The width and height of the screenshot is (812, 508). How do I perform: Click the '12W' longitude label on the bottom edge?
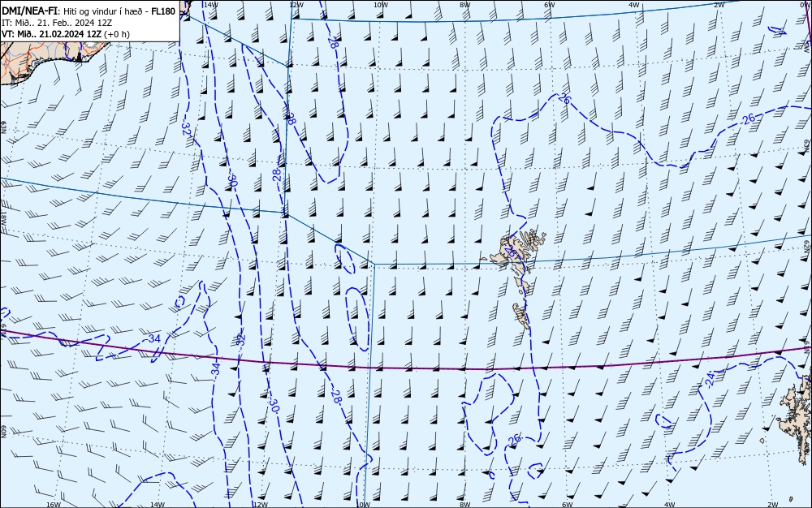click(x=261, y=505)
